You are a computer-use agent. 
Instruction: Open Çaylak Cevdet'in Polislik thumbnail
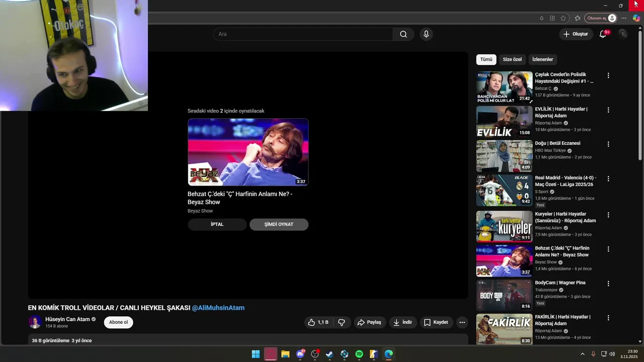504,87
